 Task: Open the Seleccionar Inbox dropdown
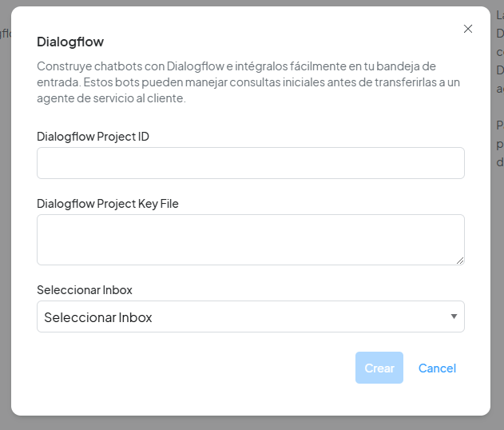click(250, 317)
